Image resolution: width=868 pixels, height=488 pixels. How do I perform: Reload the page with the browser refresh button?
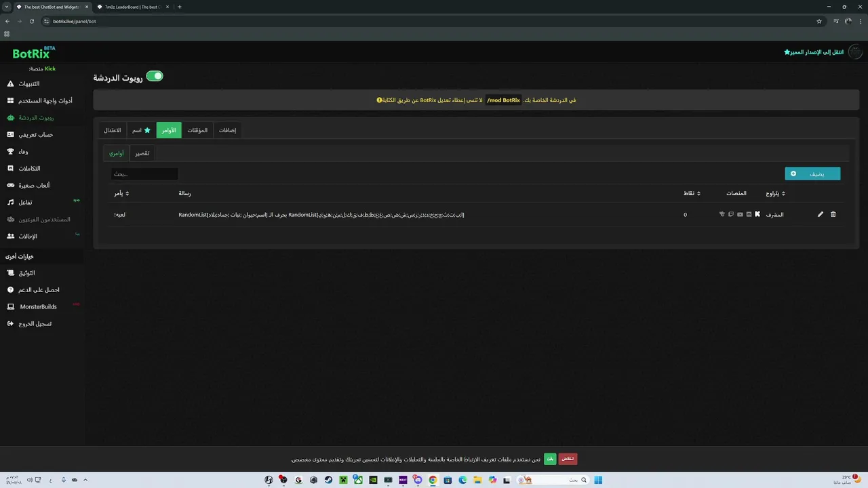[x=32, y=21]
